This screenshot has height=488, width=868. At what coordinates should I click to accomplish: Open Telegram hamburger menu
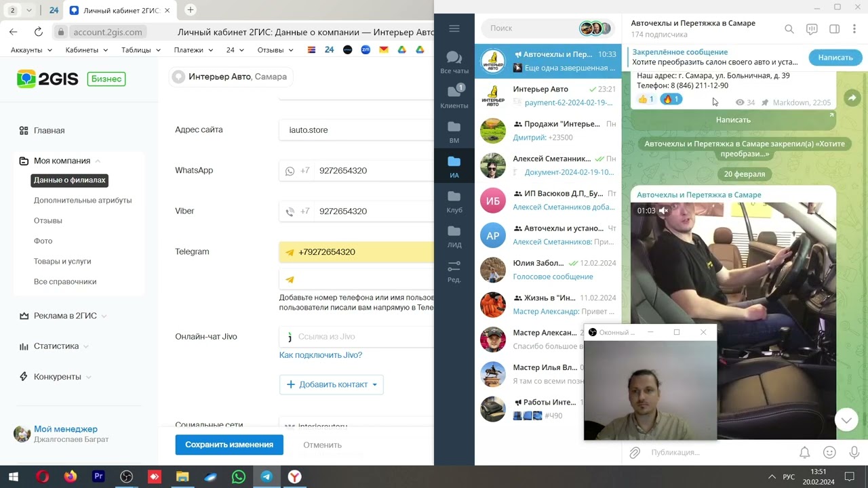tap(454, 28)
